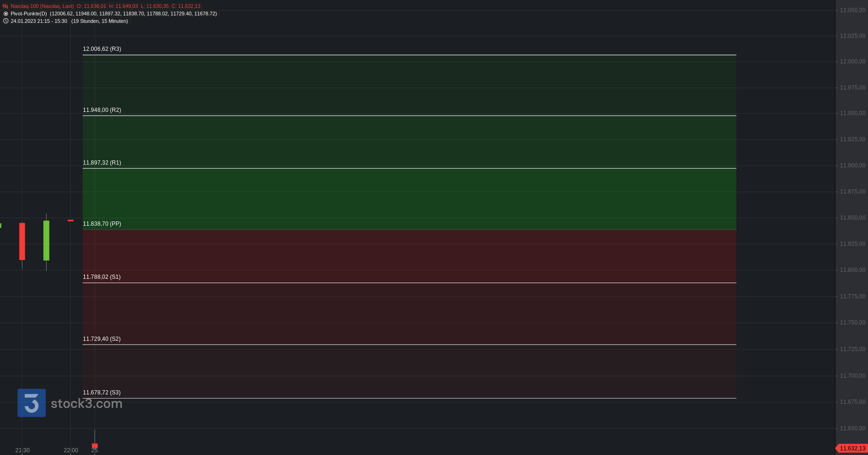Click the 22:00 time axis marker
868x455 pixels.
point(71,450)
